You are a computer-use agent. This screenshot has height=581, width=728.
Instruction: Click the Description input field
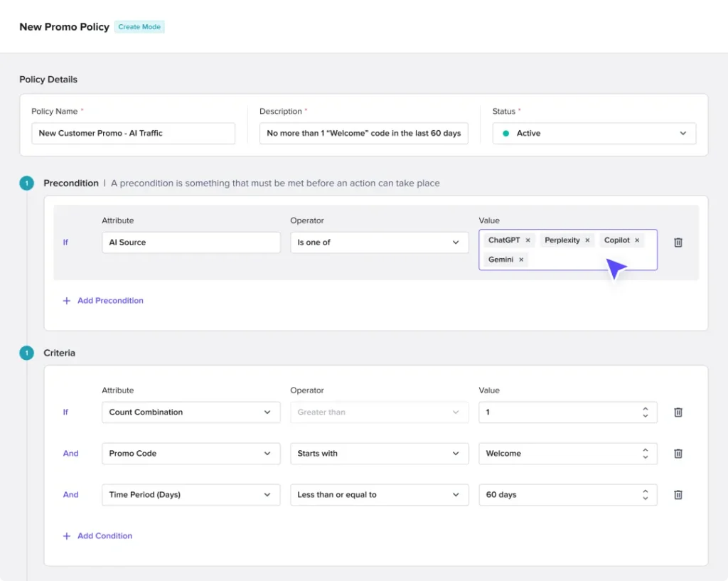coord(363,133)
